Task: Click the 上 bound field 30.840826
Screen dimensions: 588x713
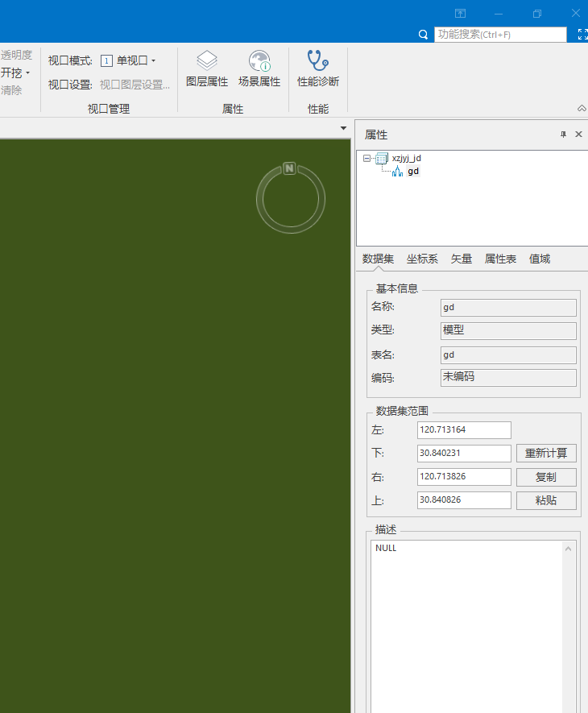Action: point(464,500)
